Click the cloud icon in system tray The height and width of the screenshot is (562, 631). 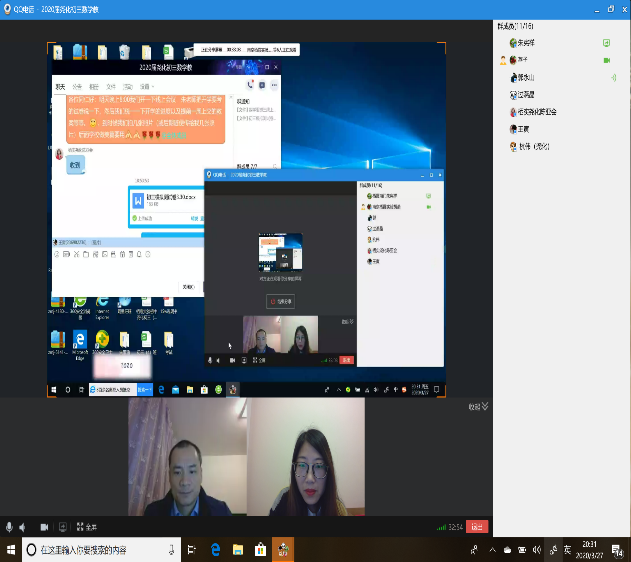(507, 550)
